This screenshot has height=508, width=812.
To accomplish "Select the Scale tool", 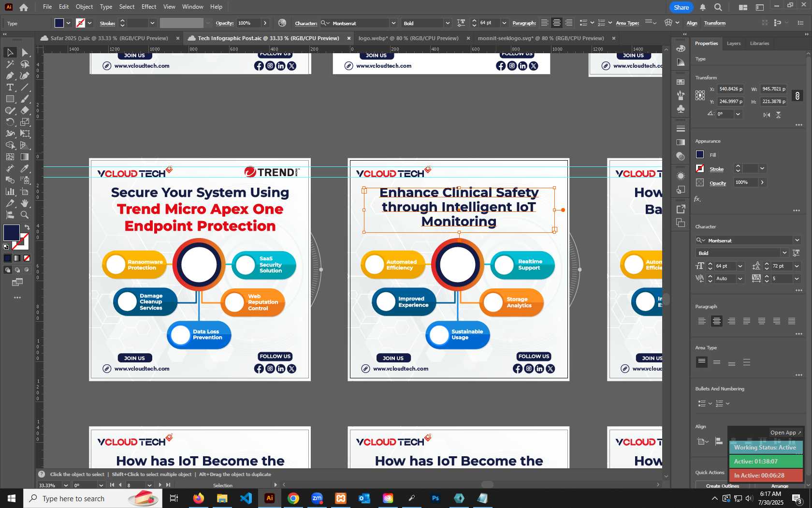I will 25,122.
